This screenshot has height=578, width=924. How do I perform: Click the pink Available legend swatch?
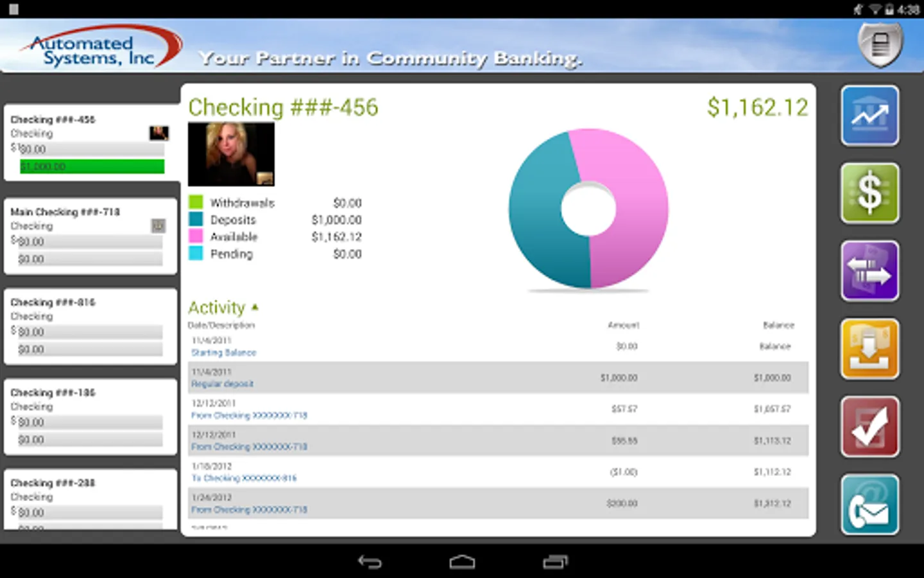click(x=196, y=236)
